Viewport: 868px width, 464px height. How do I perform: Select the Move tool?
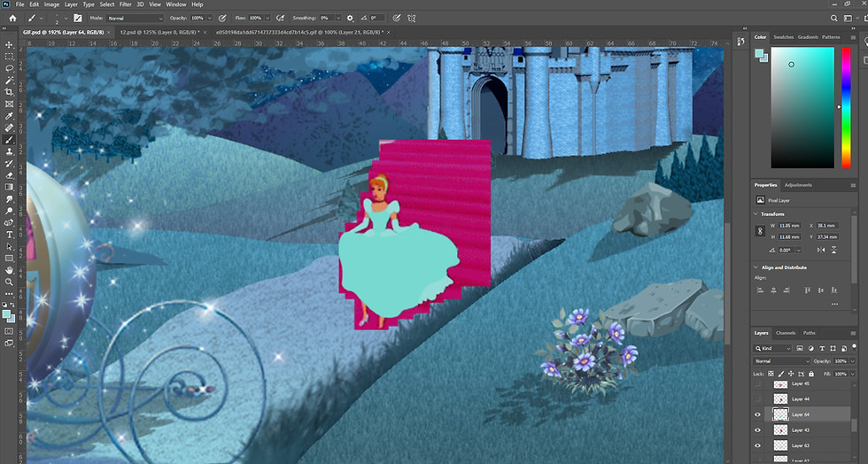pos(9,45)
